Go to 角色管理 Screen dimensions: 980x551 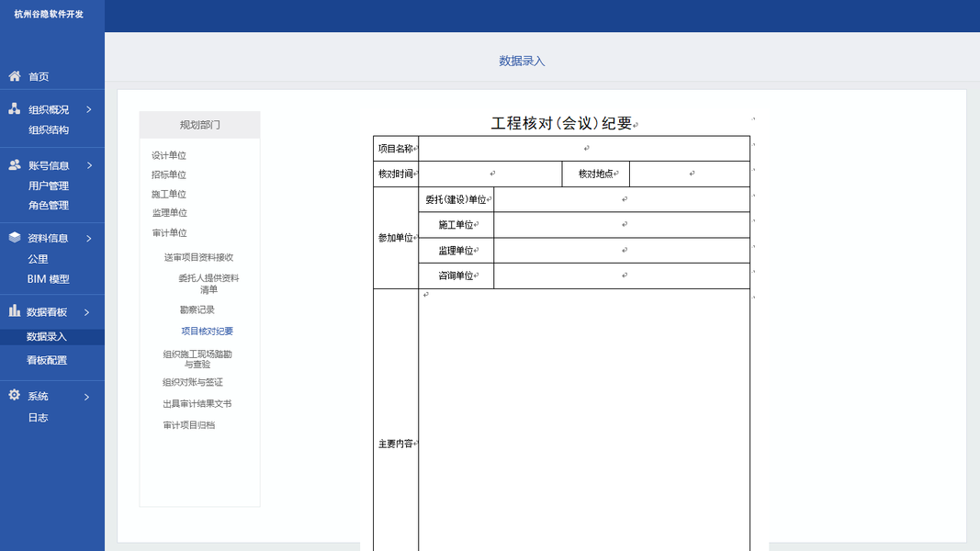tap(48, 205)
